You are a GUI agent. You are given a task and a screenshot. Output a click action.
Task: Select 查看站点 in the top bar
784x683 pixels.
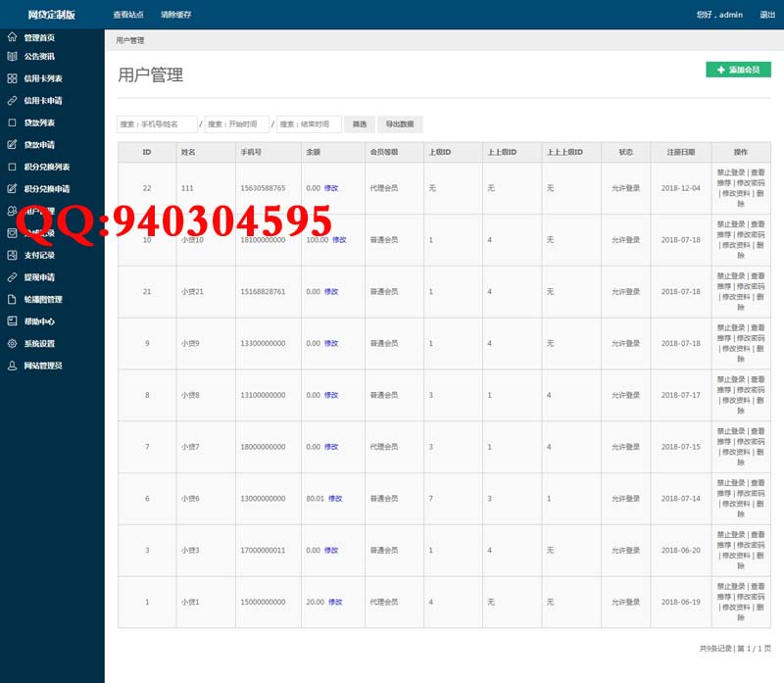(x=128, y=15)
